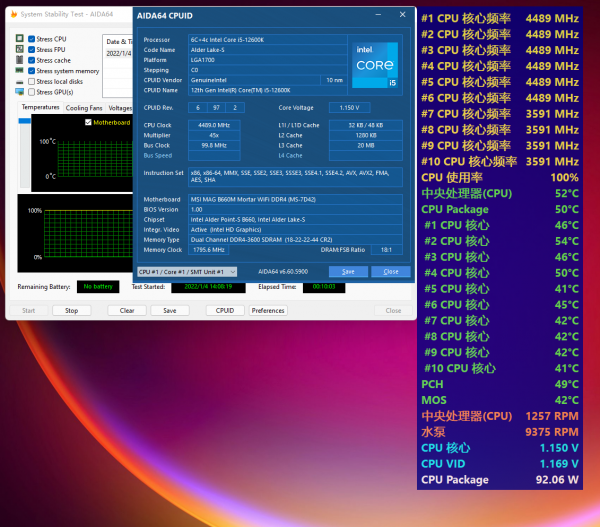This screenshot has height=527, width=600.
Task: Click the CPUID button in the stability test window
Action: pyautogui.click(x=225, y=310)
